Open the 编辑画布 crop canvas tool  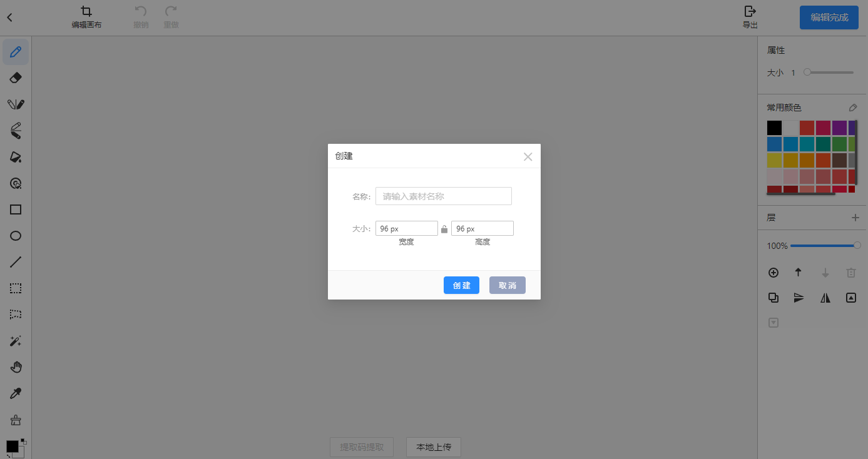point(86,18)
